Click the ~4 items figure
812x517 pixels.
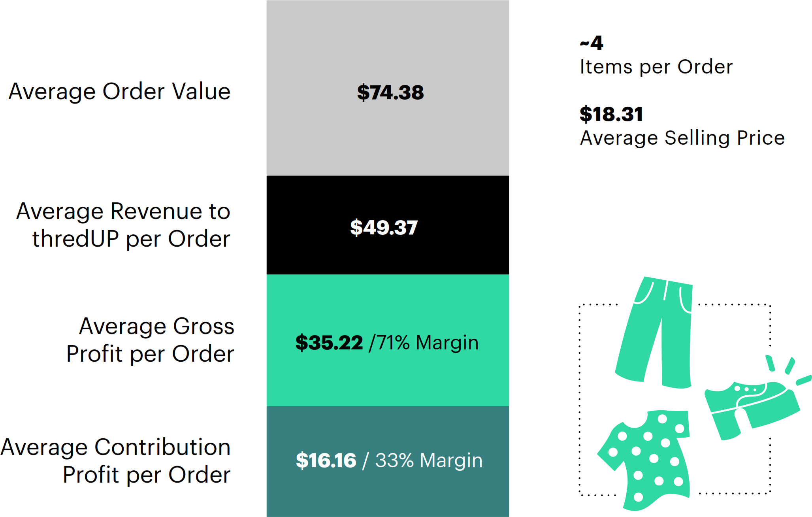tap(592, 43)
